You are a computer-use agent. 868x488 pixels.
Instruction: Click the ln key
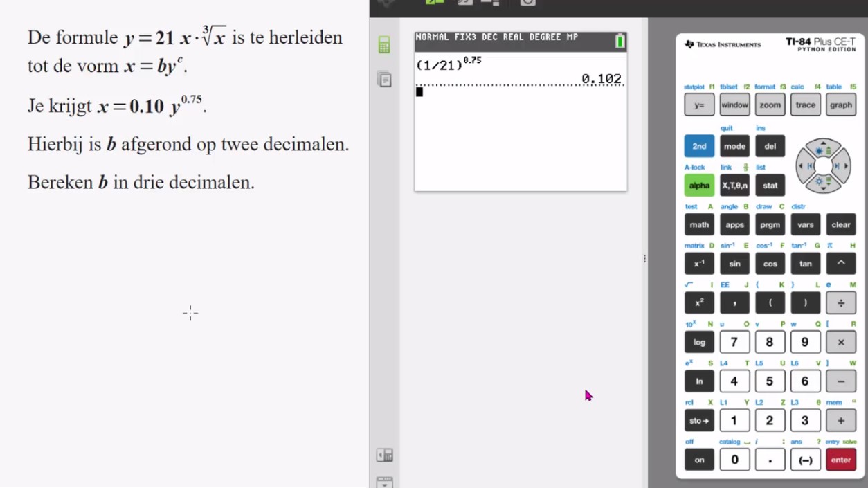[x=699, y=381]
